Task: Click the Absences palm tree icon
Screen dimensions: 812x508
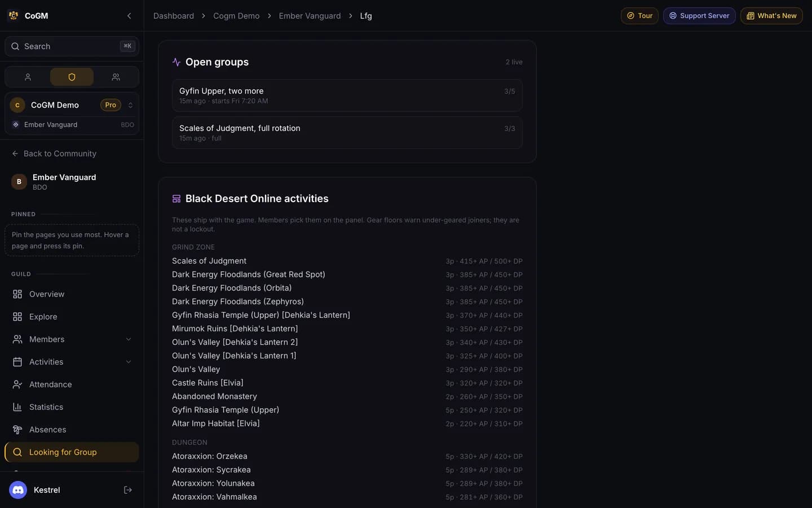Action: (x=17, y=430)
